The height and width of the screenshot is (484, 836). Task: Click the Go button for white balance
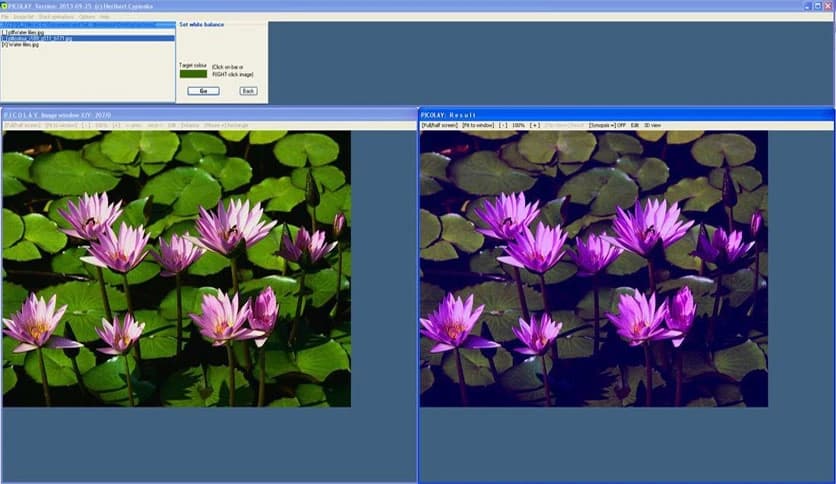203,91
